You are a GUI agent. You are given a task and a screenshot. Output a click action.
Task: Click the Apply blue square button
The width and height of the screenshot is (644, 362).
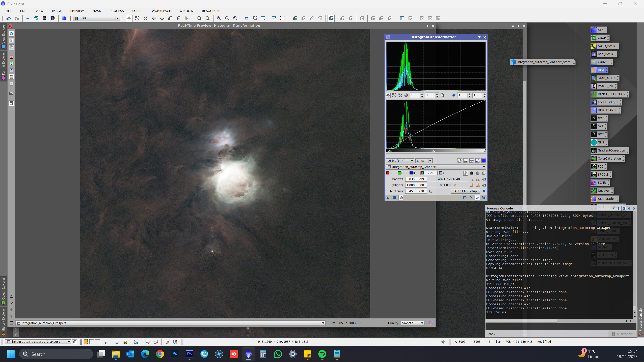(x=395, y=198)
